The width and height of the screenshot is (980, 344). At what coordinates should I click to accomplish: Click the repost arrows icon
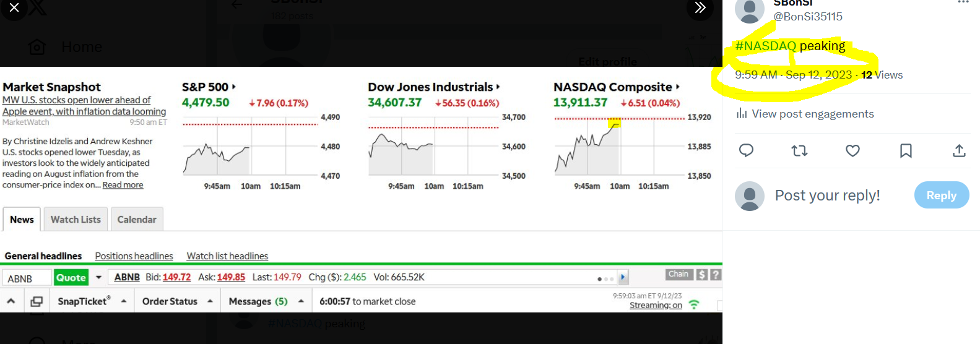click(x=799, y=150)
